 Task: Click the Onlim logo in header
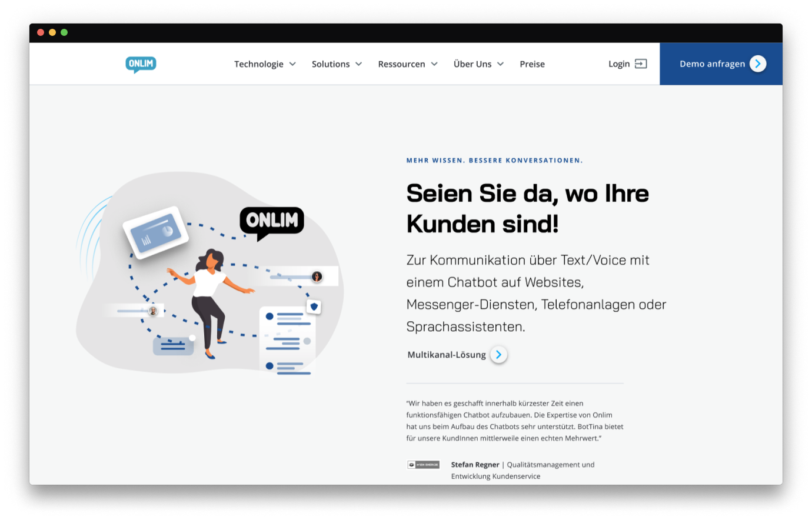pos(141,64)
